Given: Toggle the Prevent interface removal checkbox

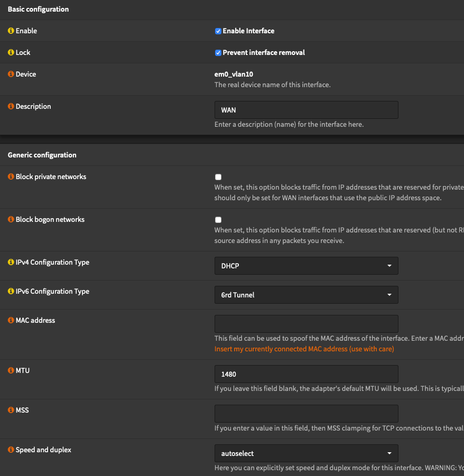Looking at the screenshot, I should coord(218,53).
